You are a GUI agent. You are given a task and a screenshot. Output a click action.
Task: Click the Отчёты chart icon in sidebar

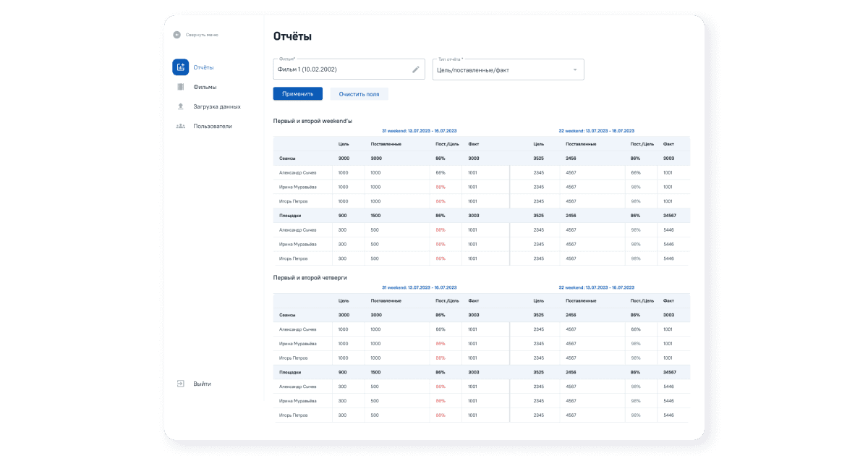[x=180, y=67]
